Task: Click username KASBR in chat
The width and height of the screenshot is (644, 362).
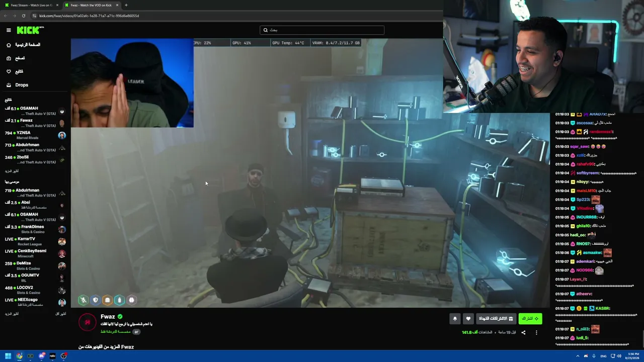Action: click(603, 308)
